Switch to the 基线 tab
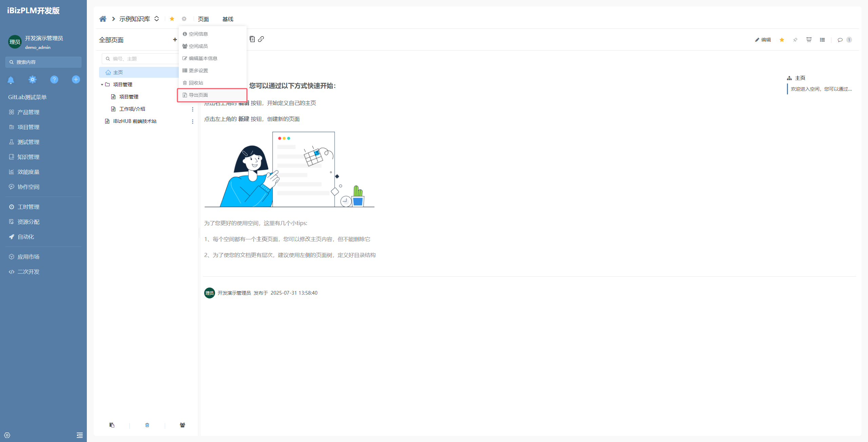The image size is (868, 442). point(228,19)
